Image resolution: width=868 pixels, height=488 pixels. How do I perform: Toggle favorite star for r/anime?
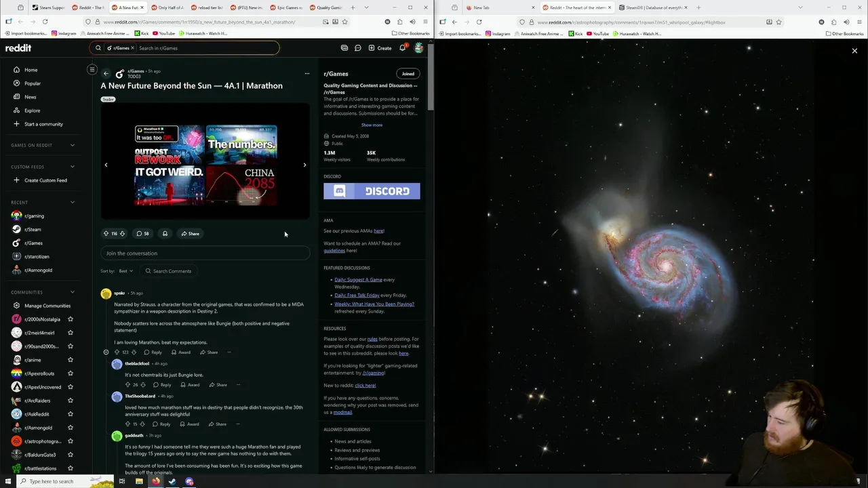click(71, 360)
